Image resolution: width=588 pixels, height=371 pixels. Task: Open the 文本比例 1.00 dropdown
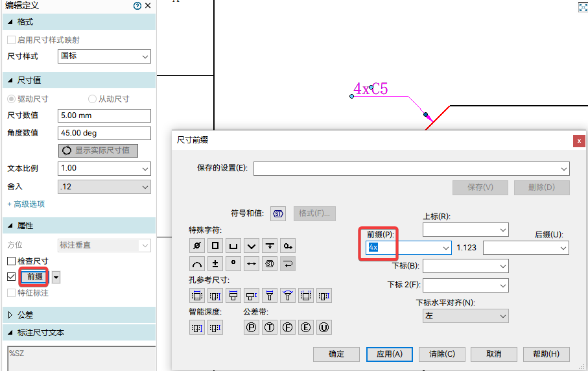pos(104,169)
